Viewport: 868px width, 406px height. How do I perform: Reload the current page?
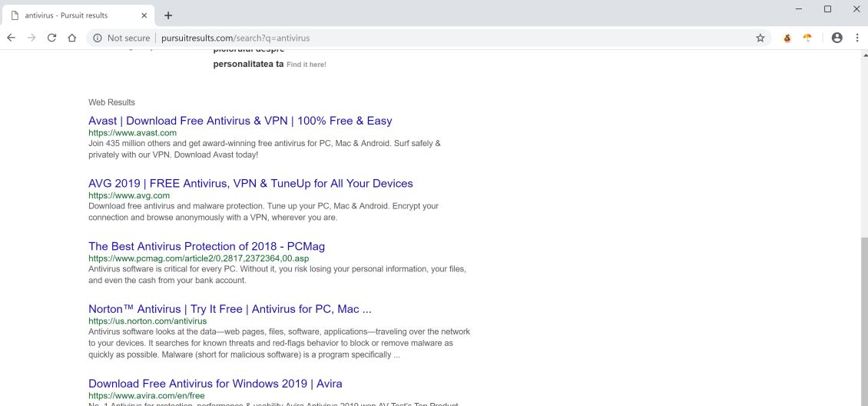51,38
